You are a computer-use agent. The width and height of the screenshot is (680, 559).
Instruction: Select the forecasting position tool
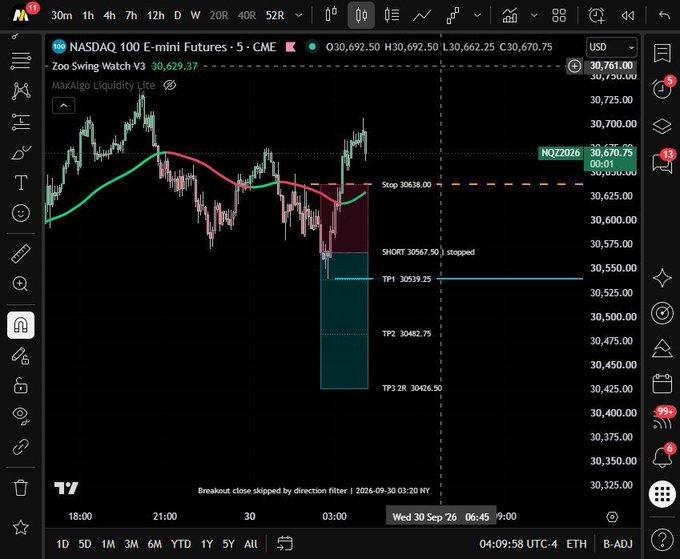[21, 122]
